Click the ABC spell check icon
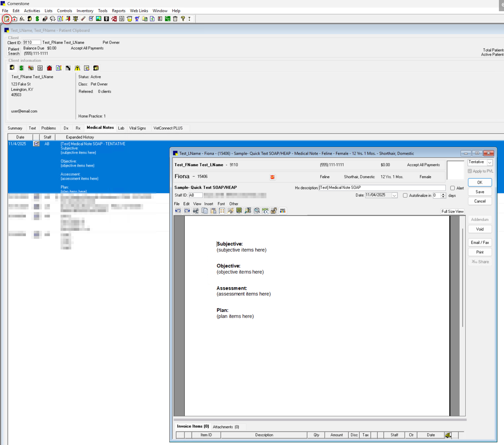Viewport: 504px width, 445px height. pyautogui.click(x=282, y=211)
